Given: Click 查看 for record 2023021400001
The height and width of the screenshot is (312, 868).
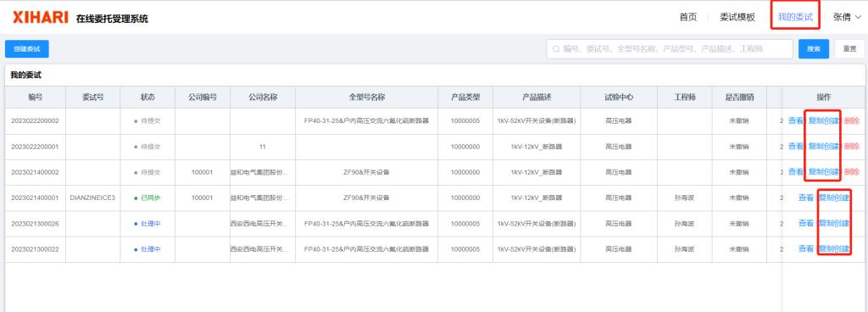Looking at the screenshot, I should 806,198.
